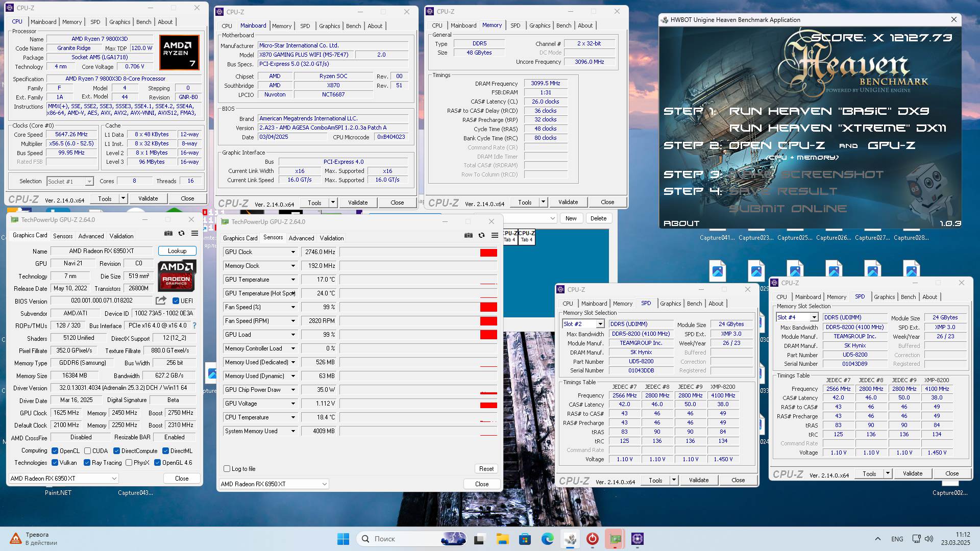Expand the GPU Clock sensor dropdown arrow
The height and width of the screenshot is (551, 980).
(293, 252)
